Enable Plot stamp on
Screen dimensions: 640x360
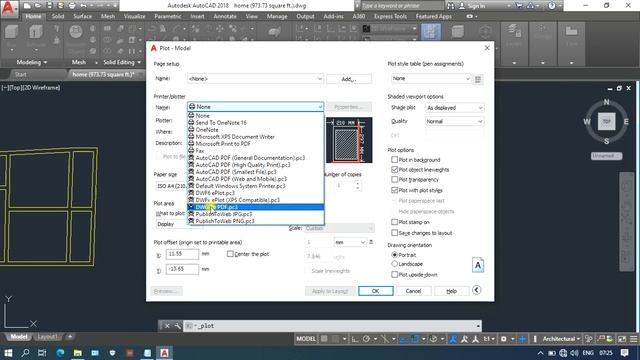click(394, 222)
